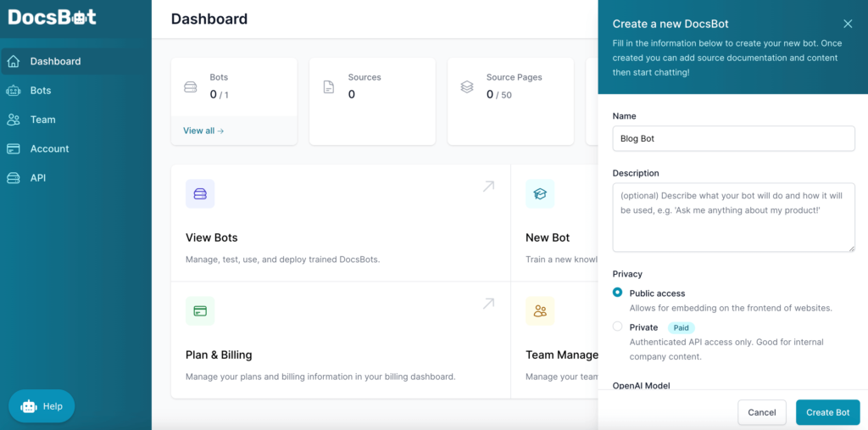Viewport: 868px width, 430px height.
Task: Click into the Name field containing Blog Bot
Action: tap(733, 138)
